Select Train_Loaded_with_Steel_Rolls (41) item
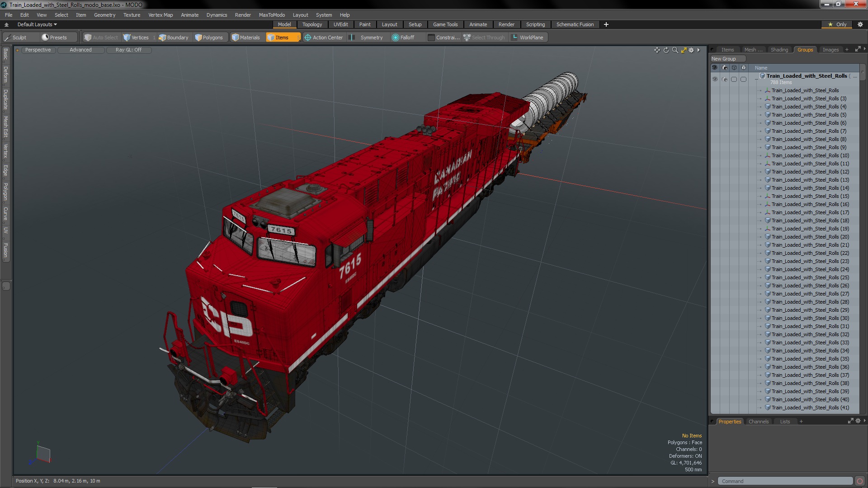Screen dimensions: 868x488 click(x=810, y=408)
